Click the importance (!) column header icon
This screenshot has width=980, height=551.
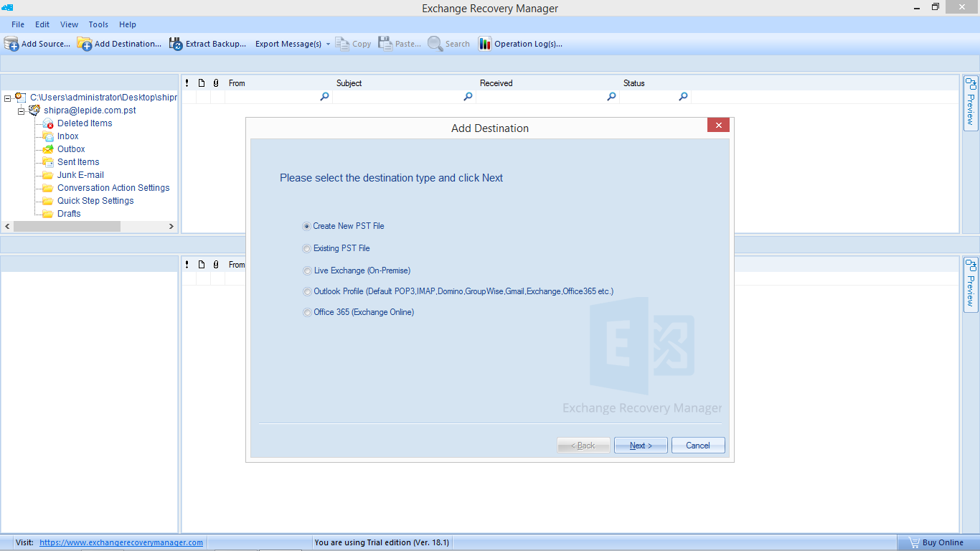coord(187,83)
